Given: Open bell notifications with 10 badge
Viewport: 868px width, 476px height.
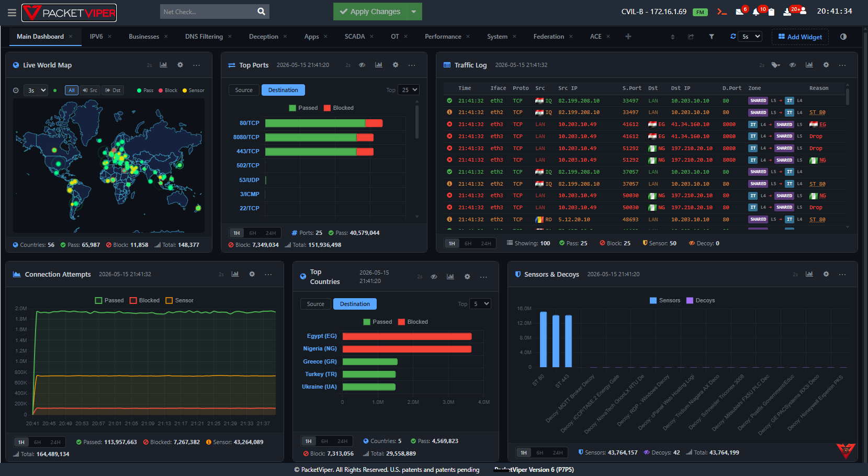Looking at the screenshot, I should [x=756, y=12].
